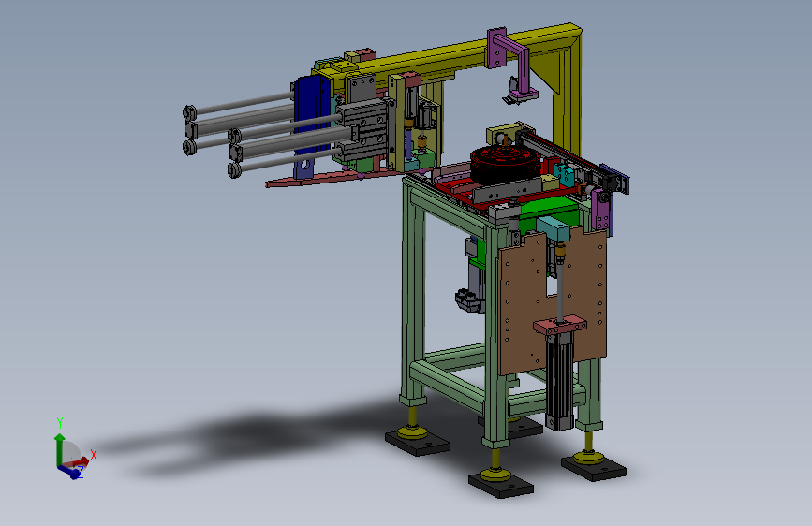Select the teal block atop the brown plate
The height and width of the screenshot is (526, 812).
[x=554, y=228]
